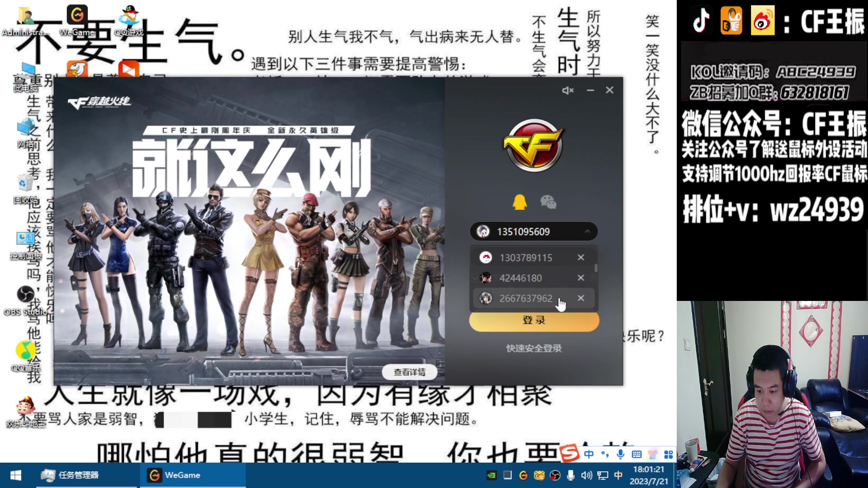Open the Windows Start menu
The width and height of the screenshot is (868, 488).
click(x=16, y=475)
